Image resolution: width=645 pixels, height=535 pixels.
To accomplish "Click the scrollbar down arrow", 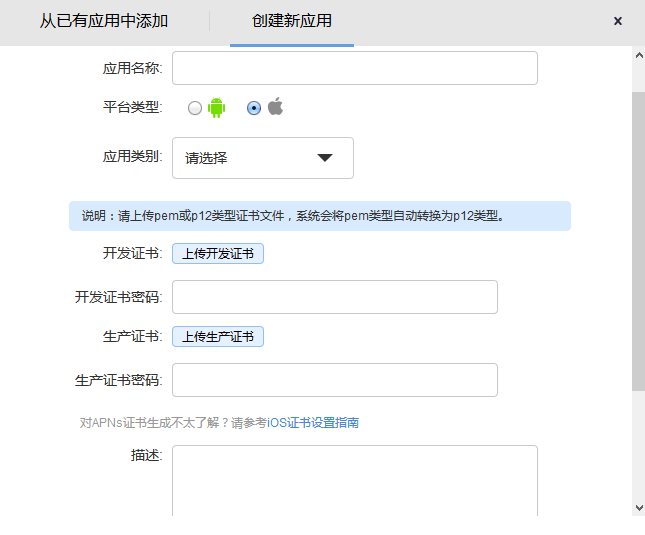I will [638, 508].
